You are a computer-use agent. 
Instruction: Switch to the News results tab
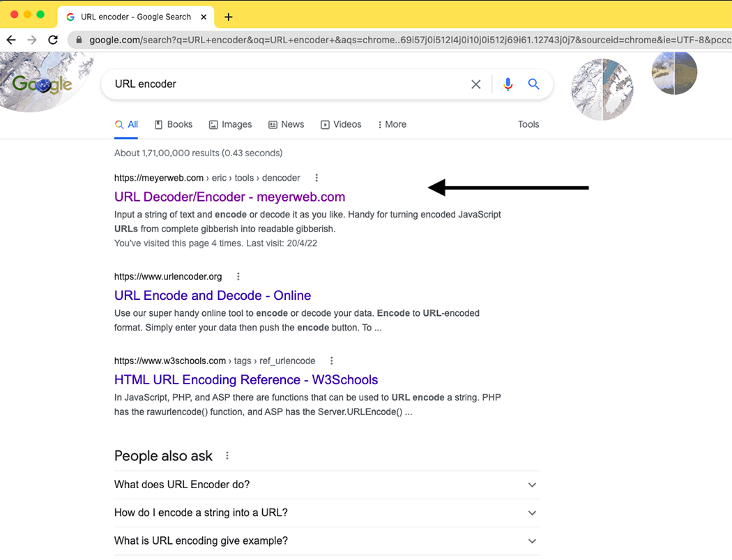[x=286, y=125]
